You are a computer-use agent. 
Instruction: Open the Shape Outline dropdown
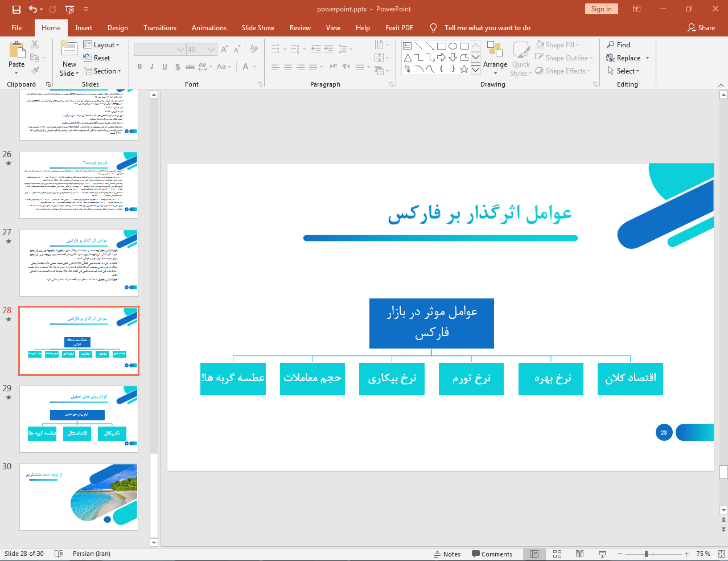(564, 58)
